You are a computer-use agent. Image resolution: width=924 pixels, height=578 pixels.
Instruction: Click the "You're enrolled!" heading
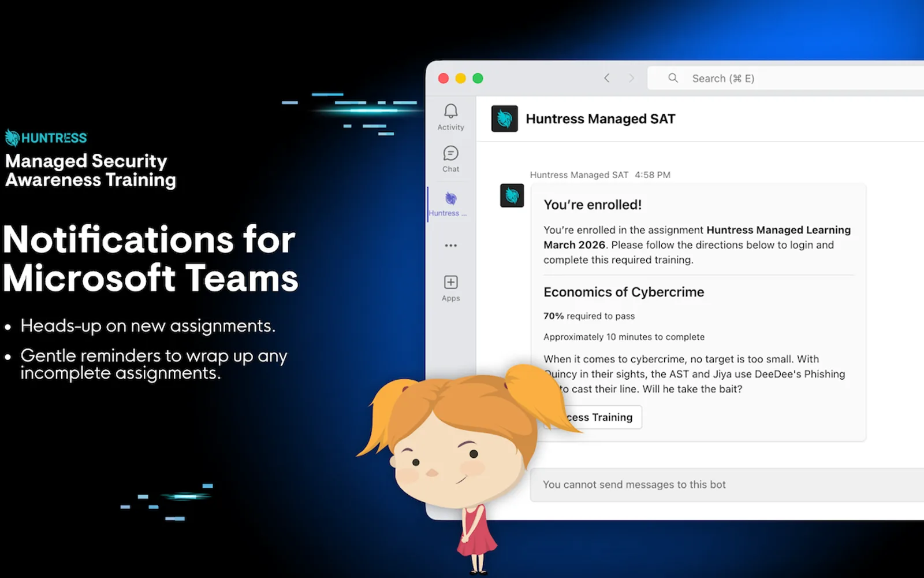click(593, 205)
